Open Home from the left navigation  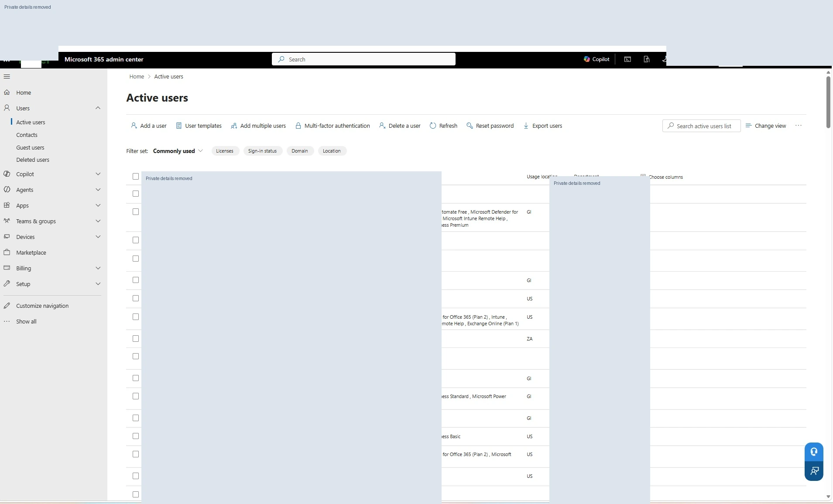24,92
